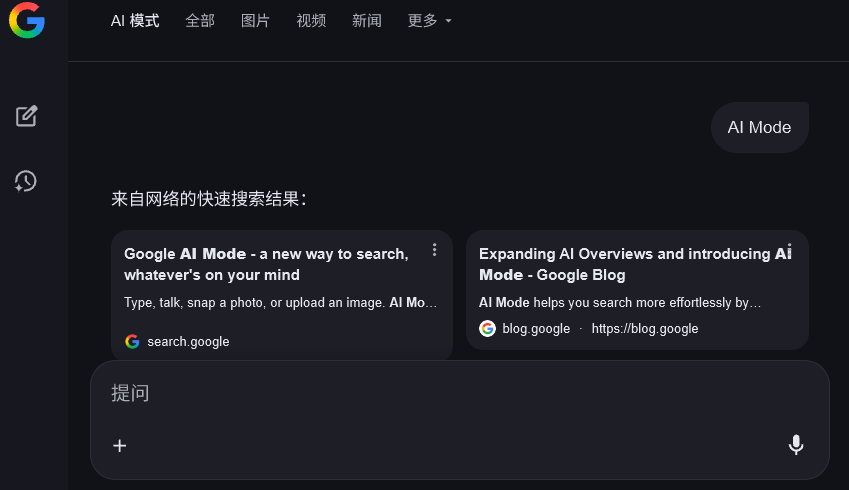Click the search.google source label

(188, 342)
